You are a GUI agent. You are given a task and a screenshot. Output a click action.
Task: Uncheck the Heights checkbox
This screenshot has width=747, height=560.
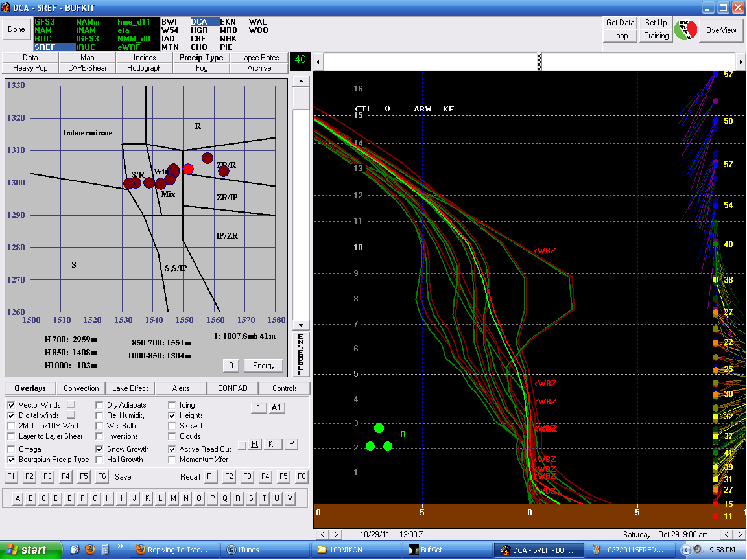click(x=172, y=415)
